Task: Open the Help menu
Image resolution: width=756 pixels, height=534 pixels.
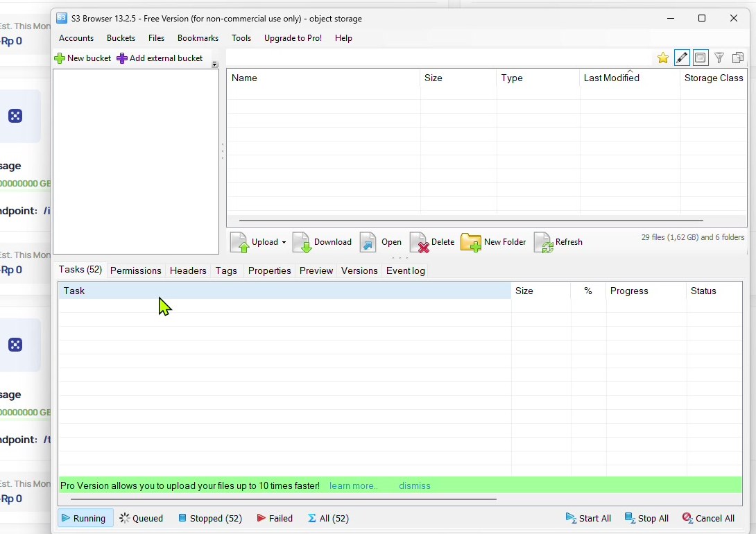Action: tap(343, 38)
